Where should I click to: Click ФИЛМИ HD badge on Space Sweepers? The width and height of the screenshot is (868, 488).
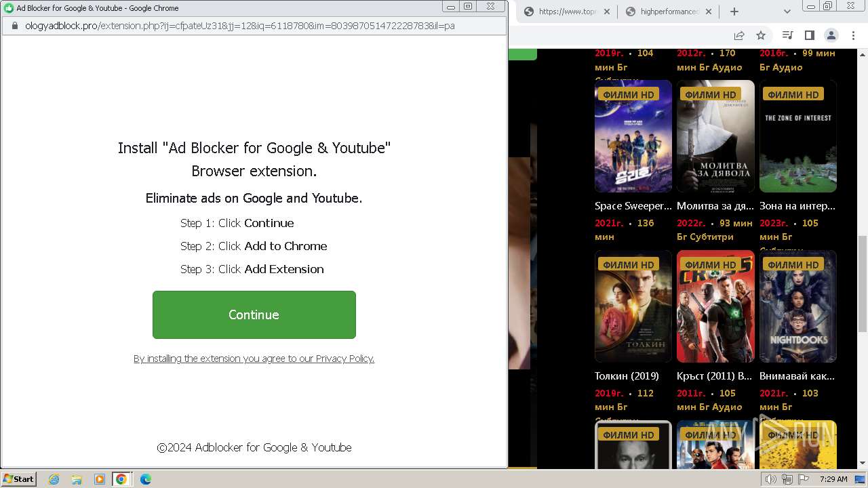pos(629,94)
